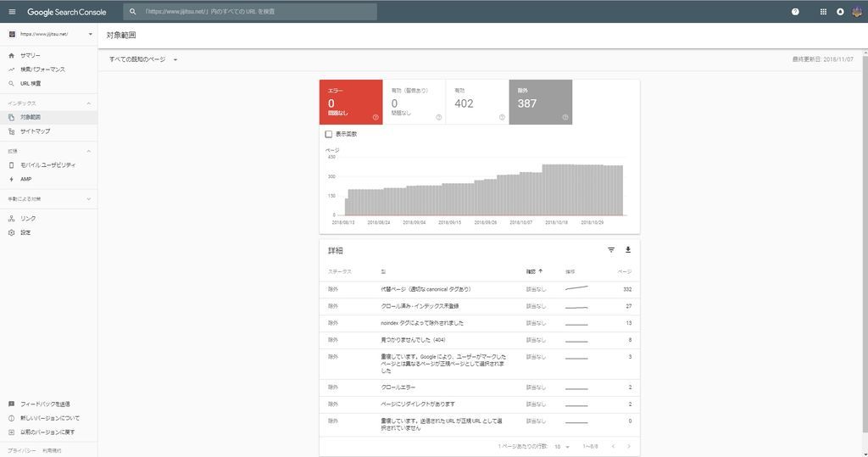Image resolution: width=868 pixels, height=457 pixels.
Task: Click the download icon in 詳細 panel
Action: click(x=628, y=250)
